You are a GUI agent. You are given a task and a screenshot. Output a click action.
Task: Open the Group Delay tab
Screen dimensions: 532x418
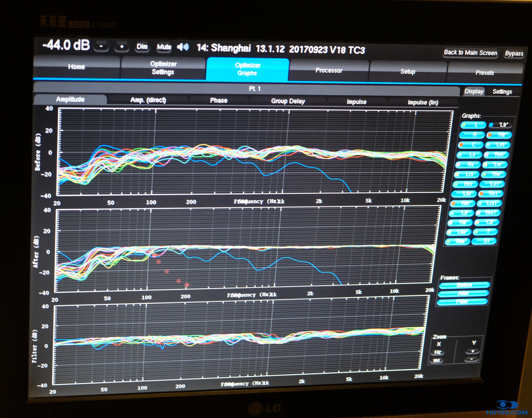(288, 101)
